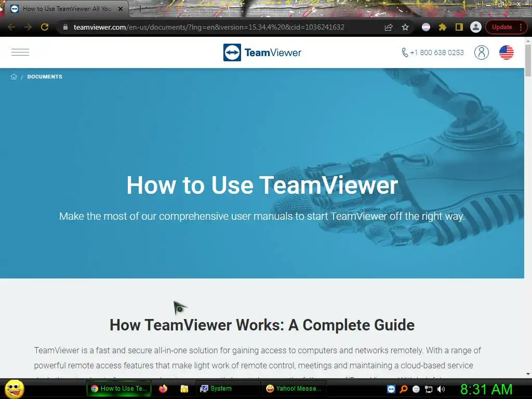Share this page using the share icon
Viewport: 532px width, 399px height.
[x=389, y=27]
